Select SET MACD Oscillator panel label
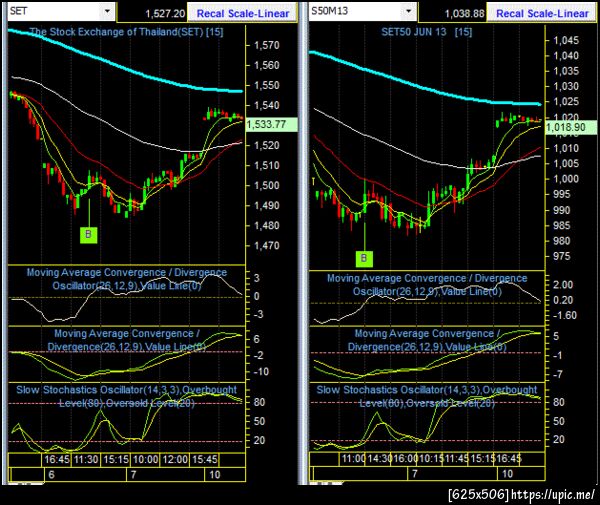The height and width of the screenshot is (505, 600). (127, 279)
